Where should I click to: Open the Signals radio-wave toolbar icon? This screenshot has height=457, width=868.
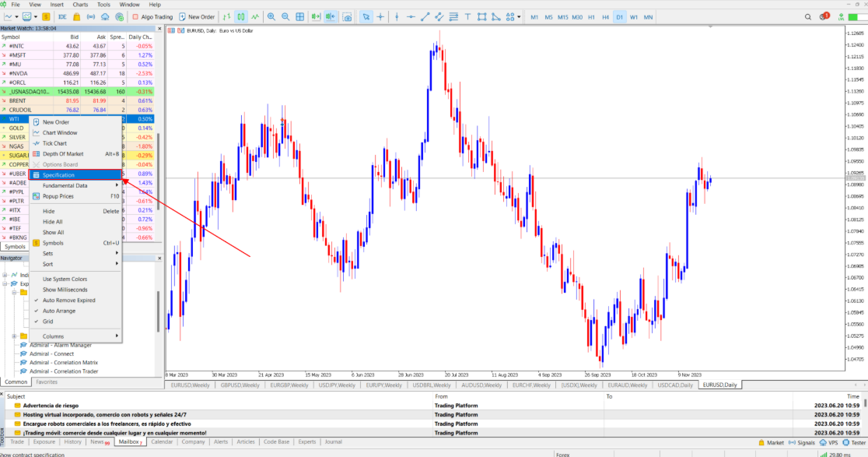[91, 17]
